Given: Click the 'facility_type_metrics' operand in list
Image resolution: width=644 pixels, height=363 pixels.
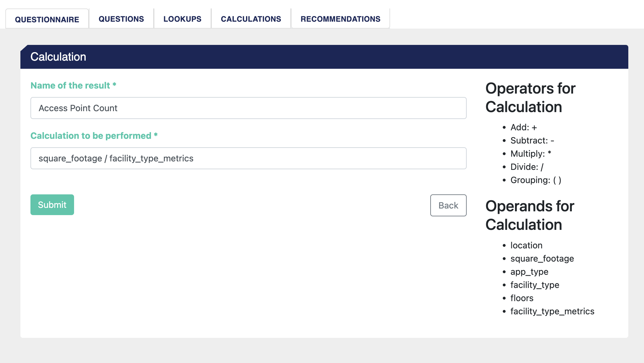Looking at the screenshot, I should (552, 311).
